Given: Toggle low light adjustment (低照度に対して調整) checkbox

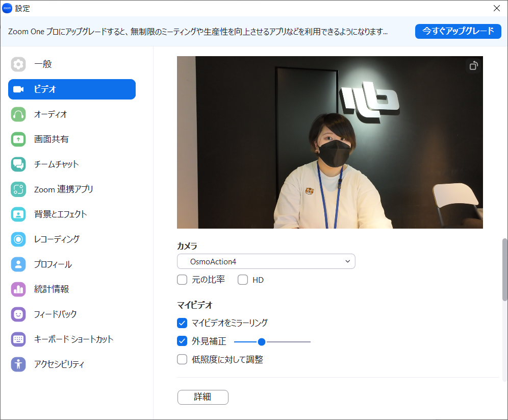Looking at the screenshot, I should 182,359.
